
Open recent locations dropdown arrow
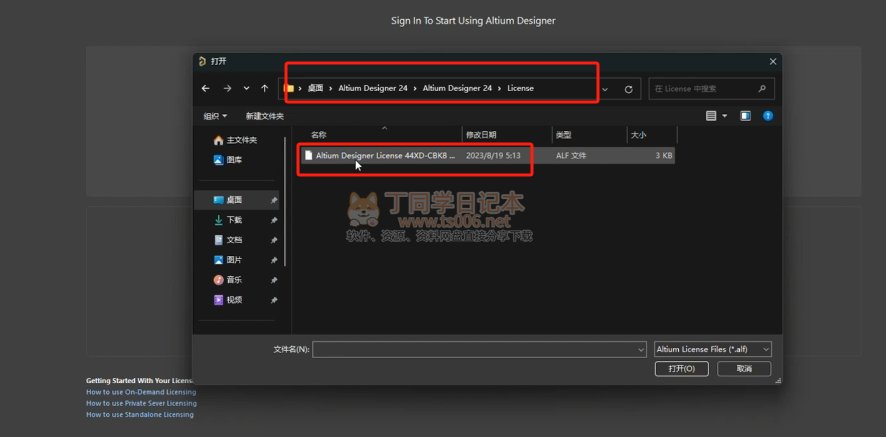[x=246, y=88]
